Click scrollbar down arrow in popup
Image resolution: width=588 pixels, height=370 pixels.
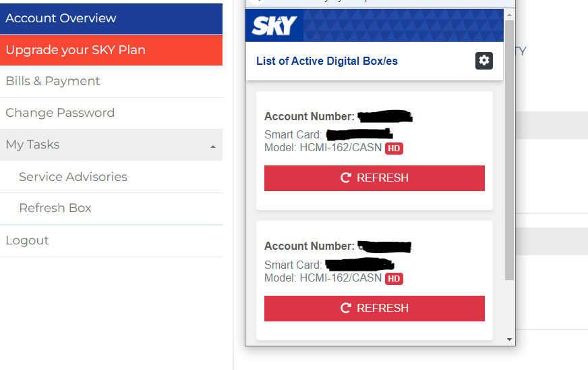tap(509, 340)
